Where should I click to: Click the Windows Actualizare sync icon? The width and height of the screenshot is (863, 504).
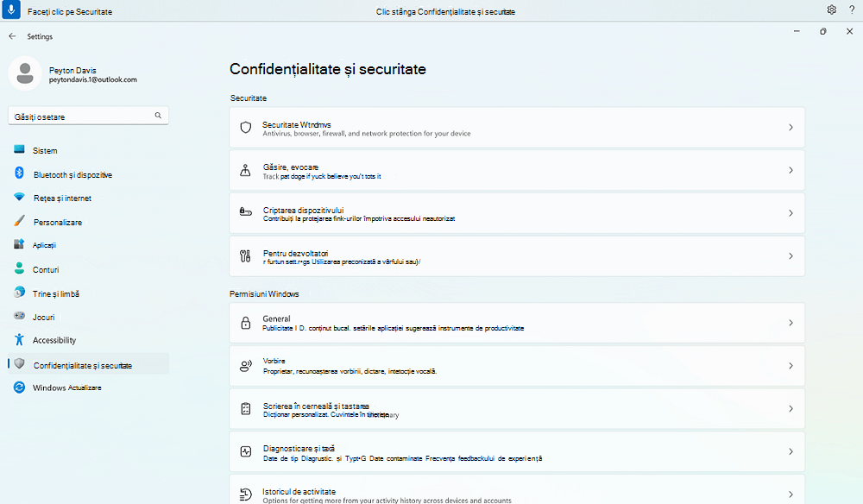coord(19,387)
